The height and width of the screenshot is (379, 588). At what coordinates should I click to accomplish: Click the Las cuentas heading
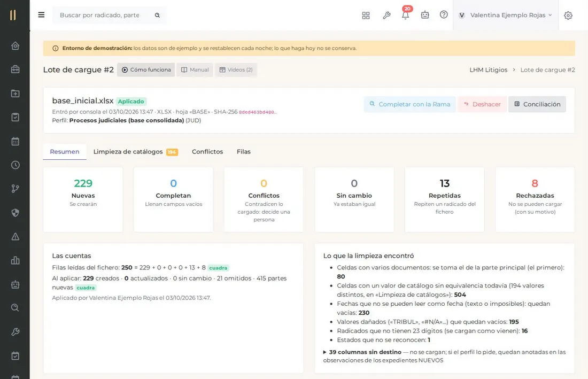click(71, 256)
